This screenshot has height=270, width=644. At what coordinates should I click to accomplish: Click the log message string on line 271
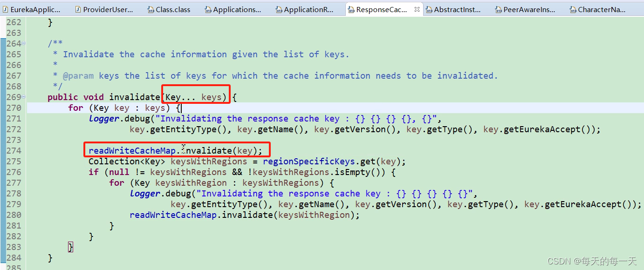pyautogui.click(x=297, y=118)
